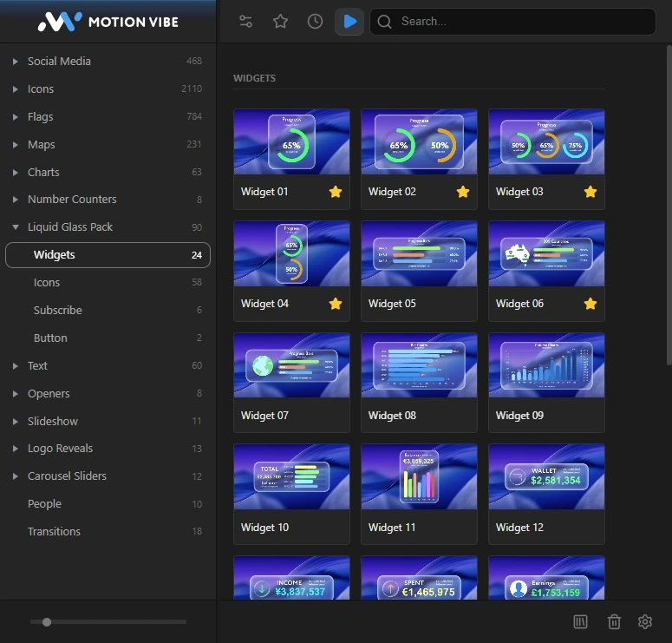Viewport: 672px width, 643px height.
Task: Click the trash delete icon
Action: [614, 621]
